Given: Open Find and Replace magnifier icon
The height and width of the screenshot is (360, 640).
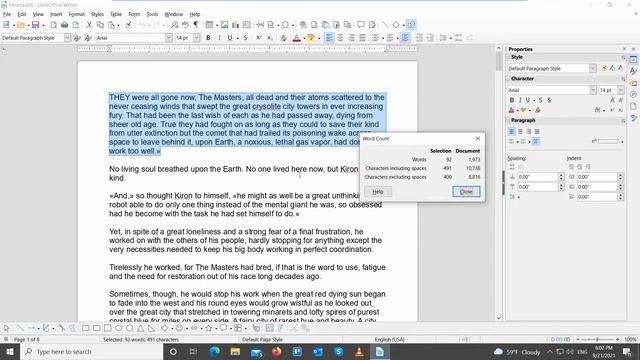Looking at the screenshot, I should tap(174, 25).
